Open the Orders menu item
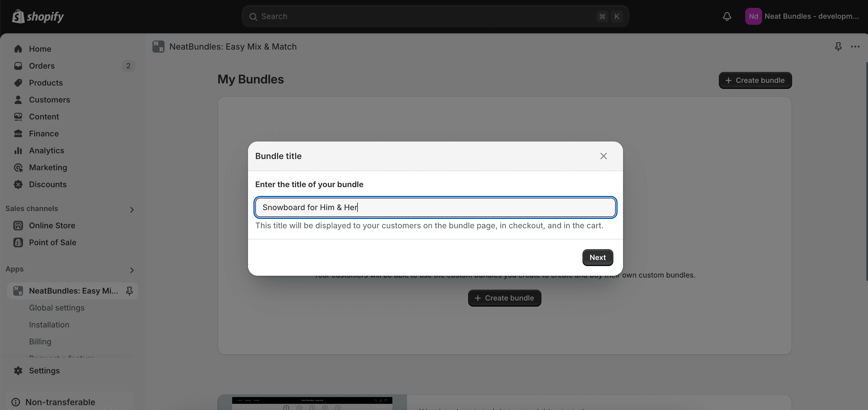The width and height of the screenshot is (868, 410). (73, 66)
